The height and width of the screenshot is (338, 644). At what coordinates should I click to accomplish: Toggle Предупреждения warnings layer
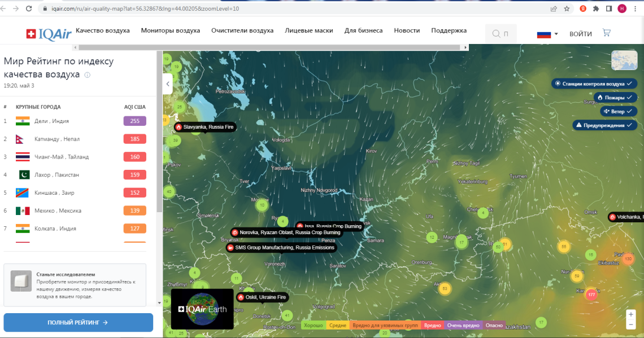[x=604, y=125]
